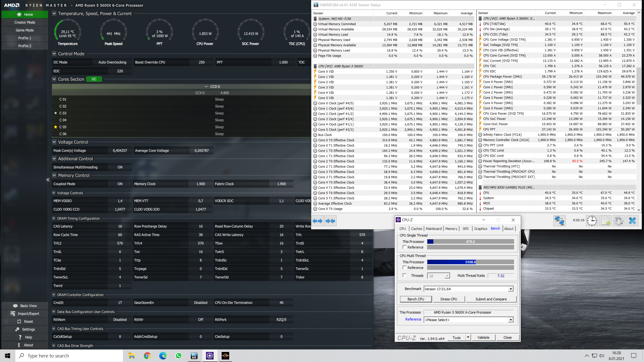Click the Reset icon in sidebar
Image resolution: width=644 pixels, height=362 pixels.
point(19,322)
